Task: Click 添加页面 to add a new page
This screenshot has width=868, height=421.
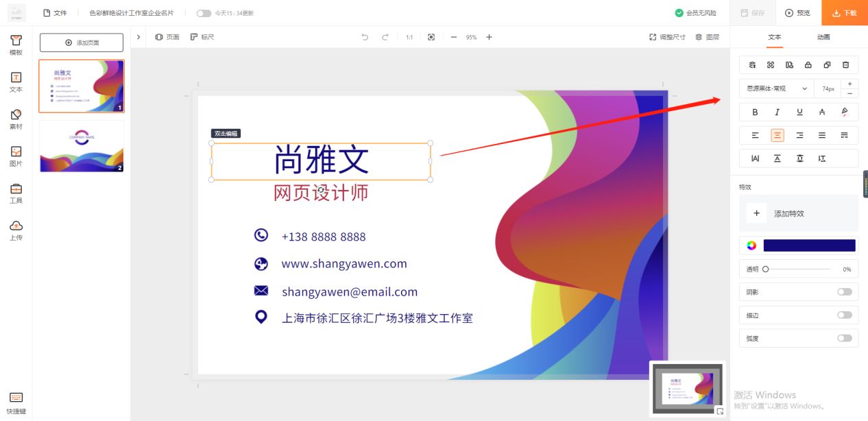Action: (x=81, y=42)
